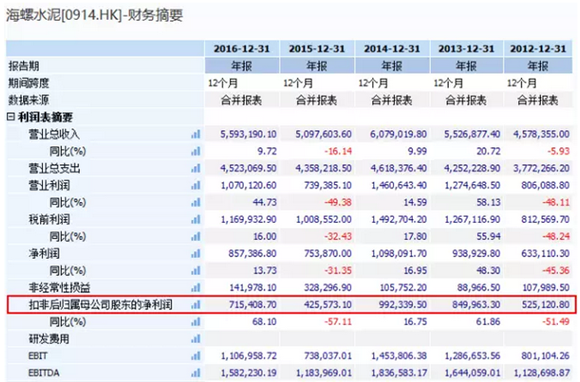
Task: Select the 2012-12-31 column header
Action: pos(538,49)
